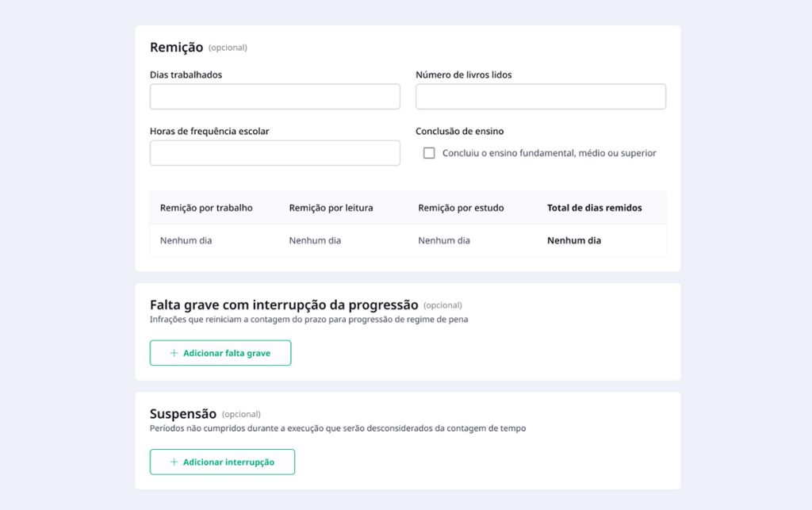
Task: Click the plus icon in Adicionar falta grave
Action: [x=174, y=353]
